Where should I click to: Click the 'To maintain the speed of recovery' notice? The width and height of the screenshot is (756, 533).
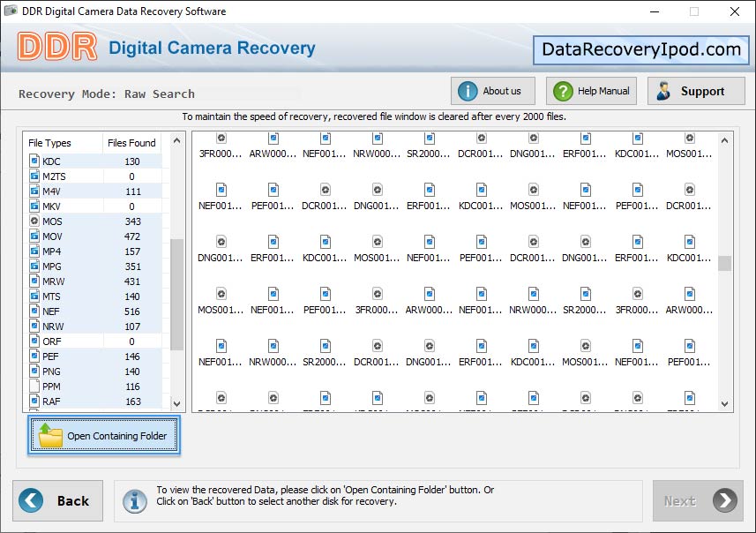[x=374, y=116]
